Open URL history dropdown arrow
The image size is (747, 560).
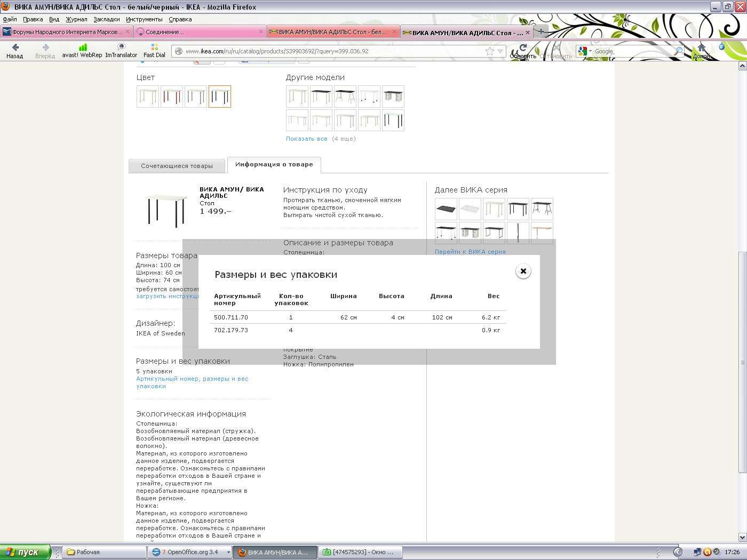(500, 51)
